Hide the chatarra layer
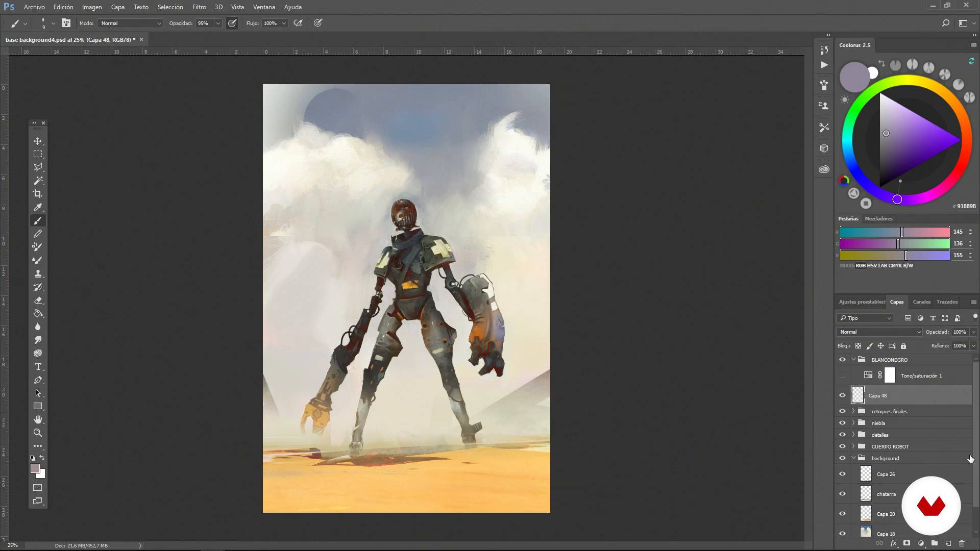 pos(842,494)
